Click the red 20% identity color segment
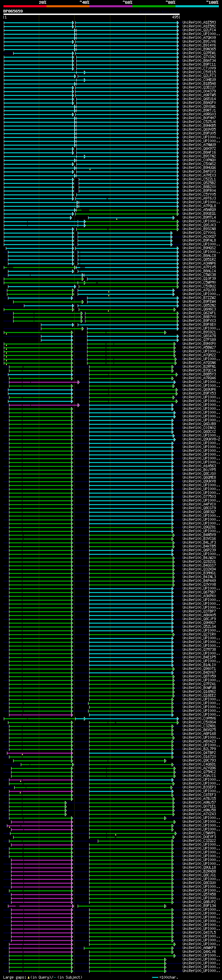This screenshot has width=222, height=980. [25, 6]
